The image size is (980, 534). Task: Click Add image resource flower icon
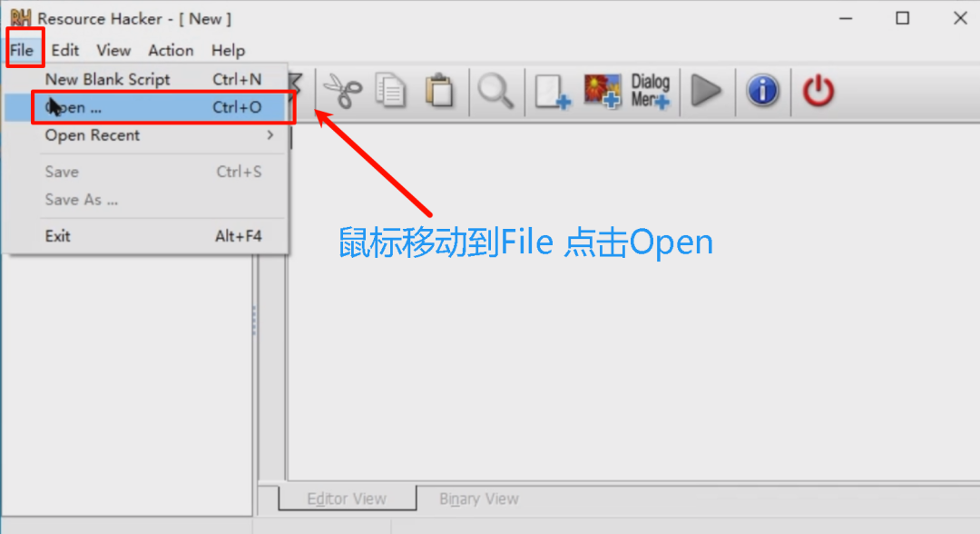pyautogui.click(x=602, y=92)
